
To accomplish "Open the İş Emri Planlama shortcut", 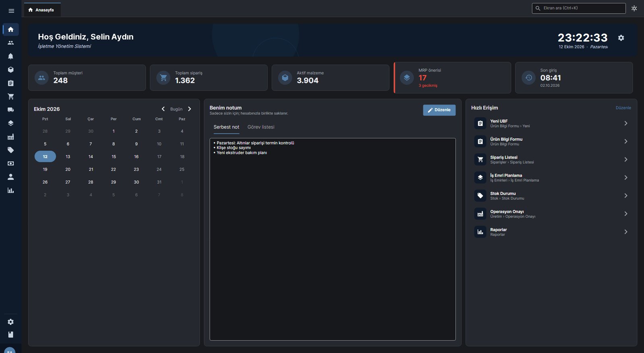I will click(x=551, y=178).
